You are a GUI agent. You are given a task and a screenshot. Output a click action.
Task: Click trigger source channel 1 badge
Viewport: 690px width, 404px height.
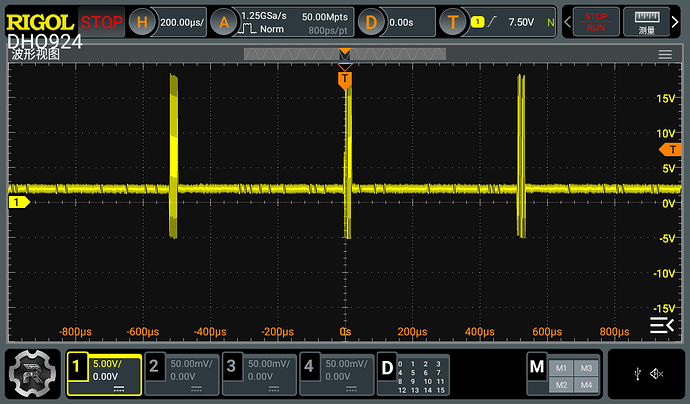pos(477,22)
